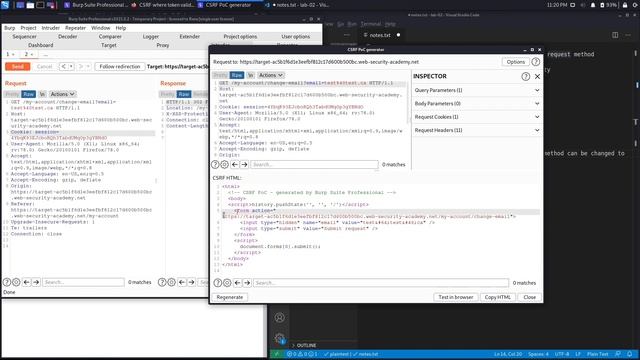
Task: Click Test in browser button
Action: (456, 297)
